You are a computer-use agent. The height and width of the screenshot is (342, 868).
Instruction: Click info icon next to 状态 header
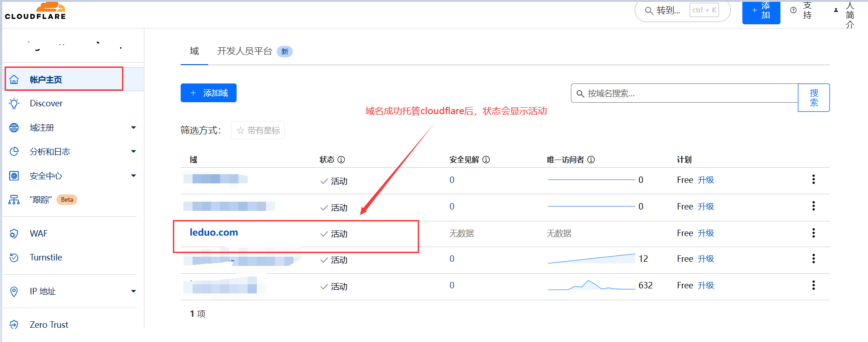(341, 160)
